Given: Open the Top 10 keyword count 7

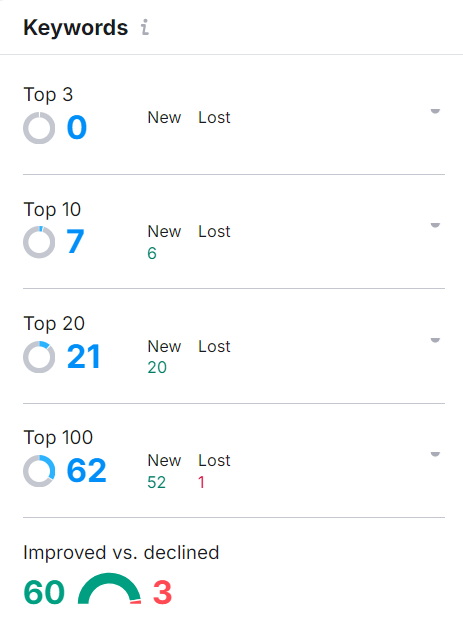Looking at the screenshot, I should [x=75, y=241].
